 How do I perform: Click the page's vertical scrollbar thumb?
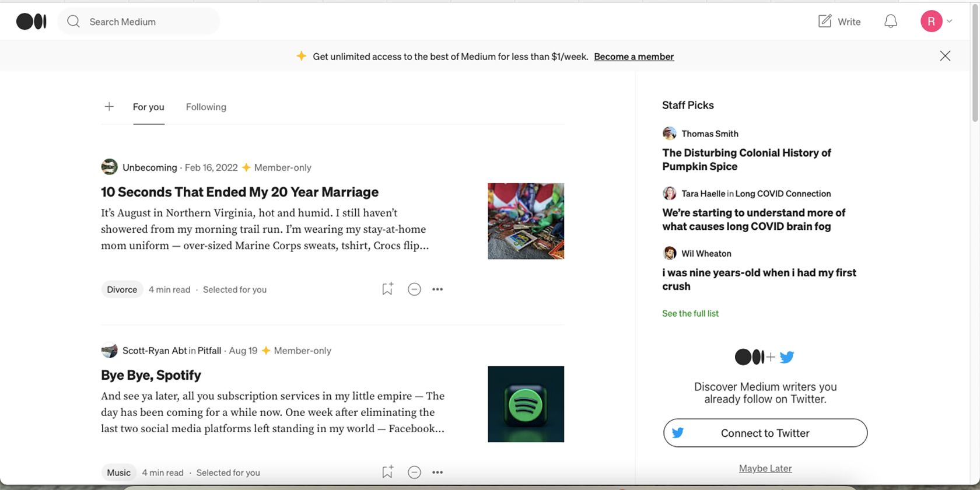(x=975, y=64)
